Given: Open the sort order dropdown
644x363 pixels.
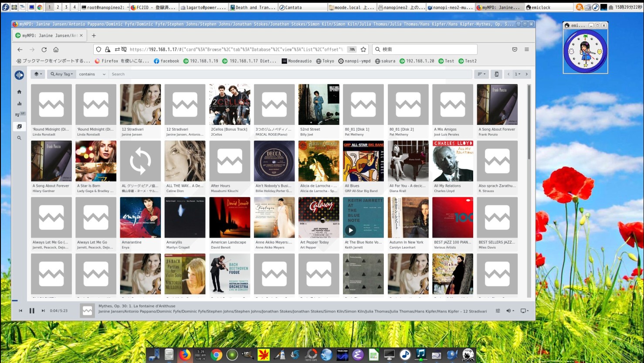Looking at the screenshot, I should point(481,74).
